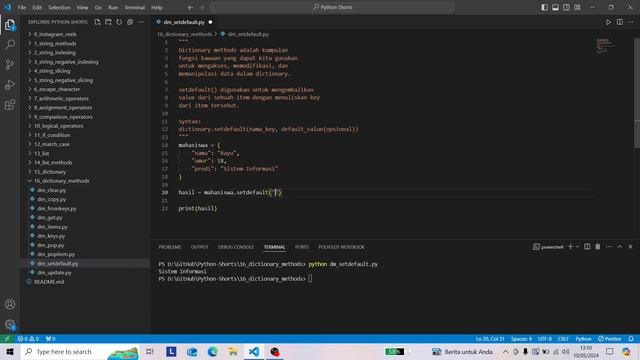Switch to the Output panel tab

pyautogui.click(x=200, y=247)
